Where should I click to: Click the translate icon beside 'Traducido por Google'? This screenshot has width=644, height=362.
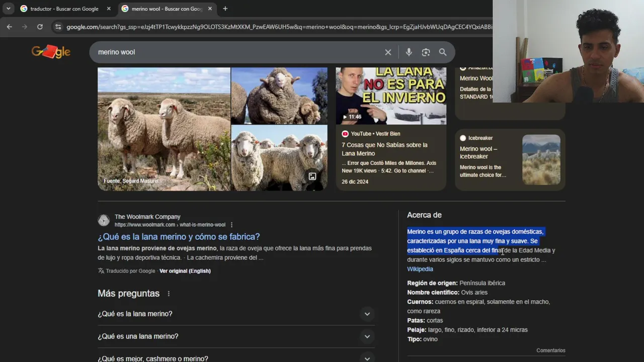[101, 271]
